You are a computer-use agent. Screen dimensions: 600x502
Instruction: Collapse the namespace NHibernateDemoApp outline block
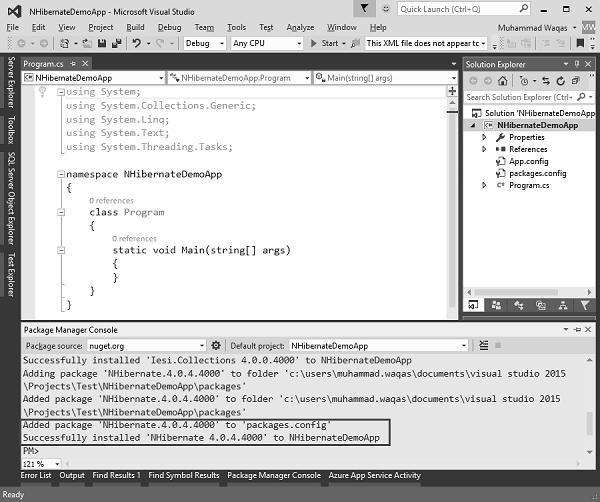point(60,174)
